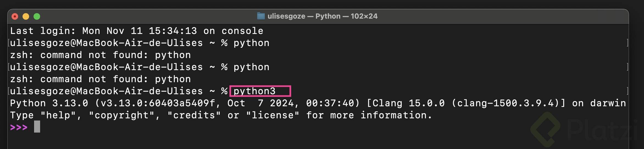The image size is (644, 149).
Task: Click the red close window button
Action: point(15,17)
